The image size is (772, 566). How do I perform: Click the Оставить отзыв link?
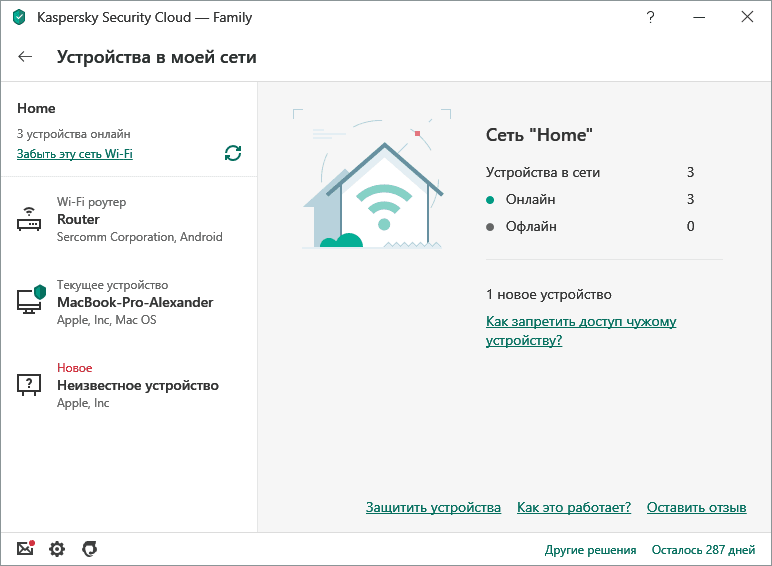696,507
